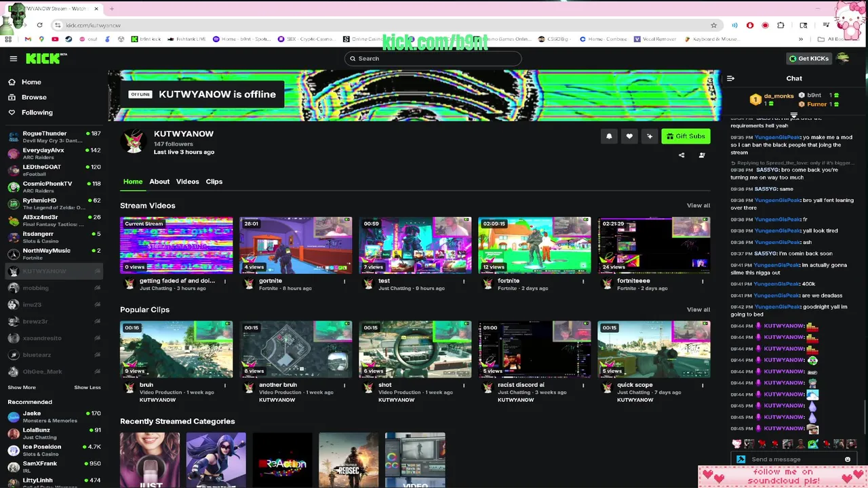The height and width of the screenshot is (488, 868).
Task: Select the Videos tab on channel
Action: pos(188,182)
